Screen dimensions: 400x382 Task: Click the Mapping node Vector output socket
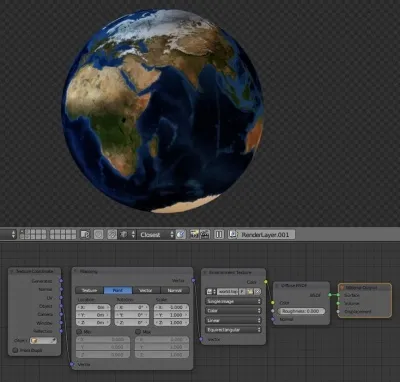click(x=193, y=280)
